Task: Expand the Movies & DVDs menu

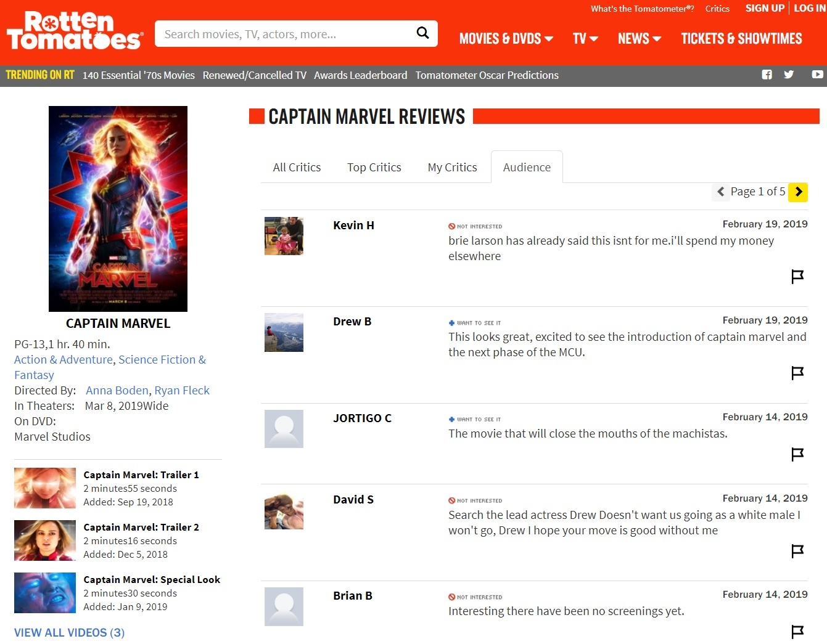Action: tap(506, 39)
